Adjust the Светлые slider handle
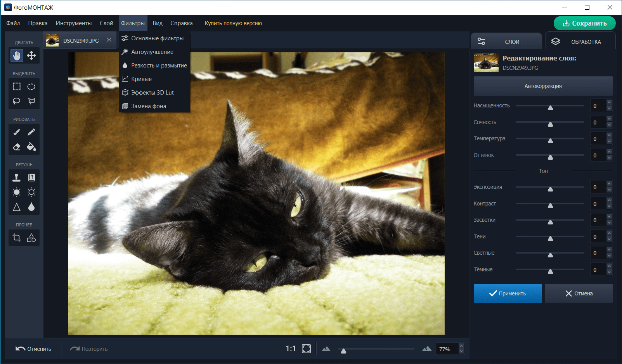 (550, 255)
